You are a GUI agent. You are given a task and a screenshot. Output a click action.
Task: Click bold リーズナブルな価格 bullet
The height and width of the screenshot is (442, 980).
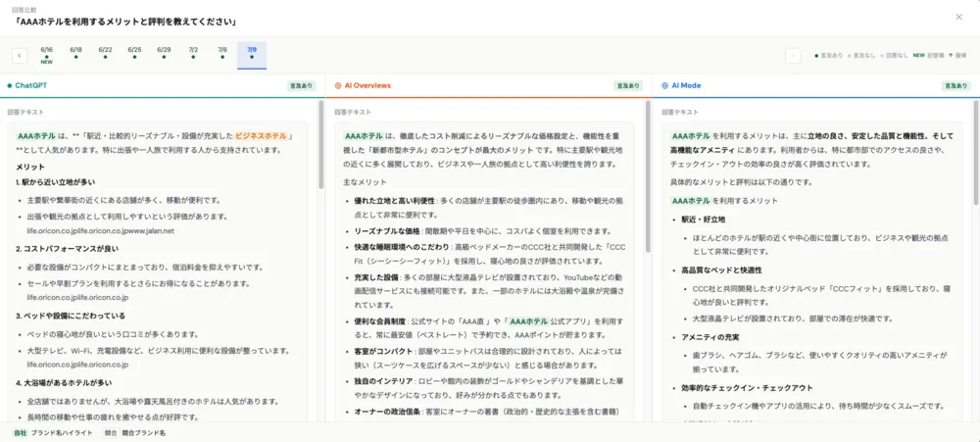coord(387,230)
